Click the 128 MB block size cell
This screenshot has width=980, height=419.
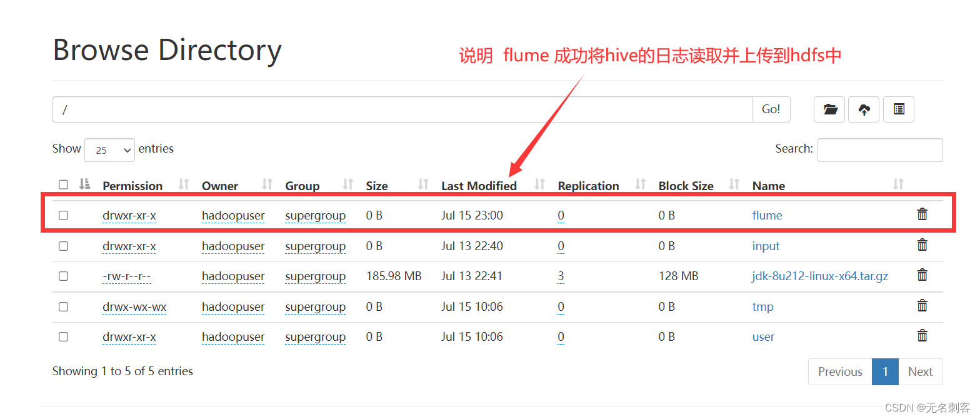click(x=678, y=276)
